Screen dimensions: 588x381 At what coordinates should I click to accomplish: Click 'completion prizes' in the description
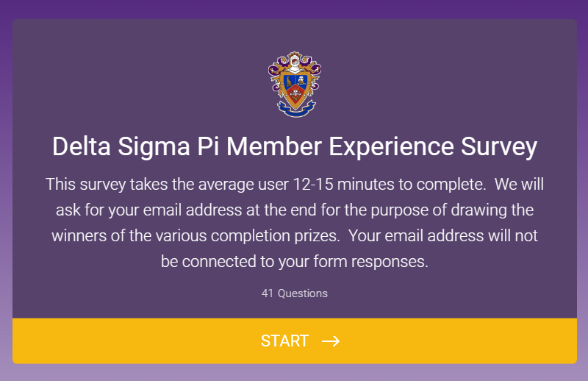tap(275, 236)
